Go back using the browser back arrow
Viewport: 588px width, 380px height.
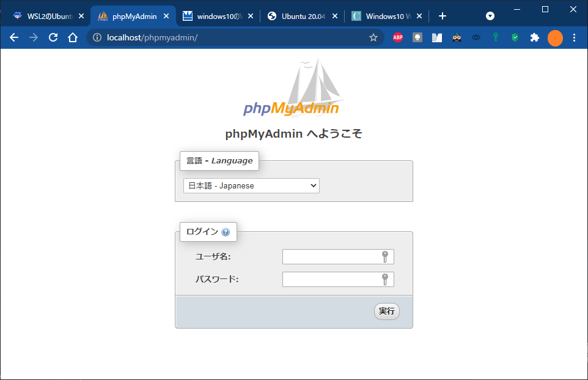point(14,37)
